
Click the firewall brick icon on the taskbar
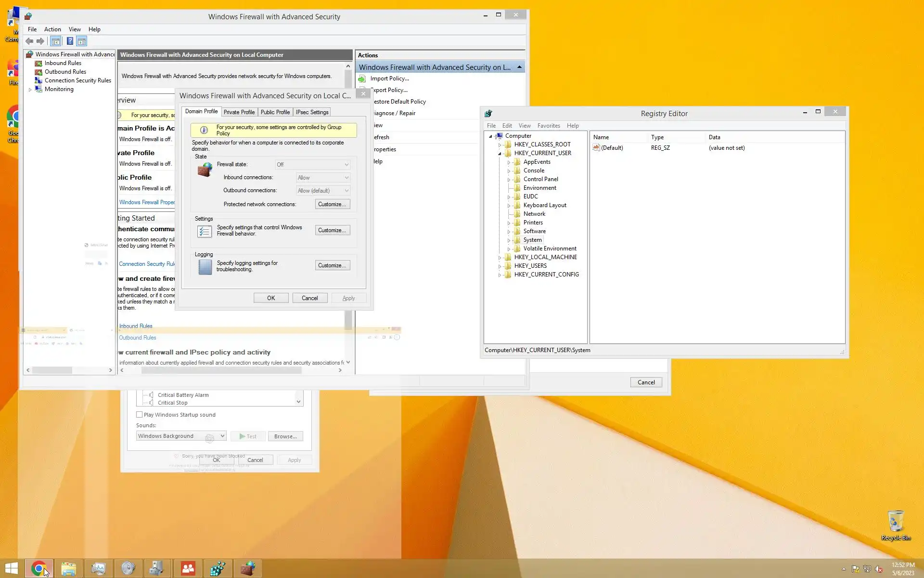coord(247,568)
